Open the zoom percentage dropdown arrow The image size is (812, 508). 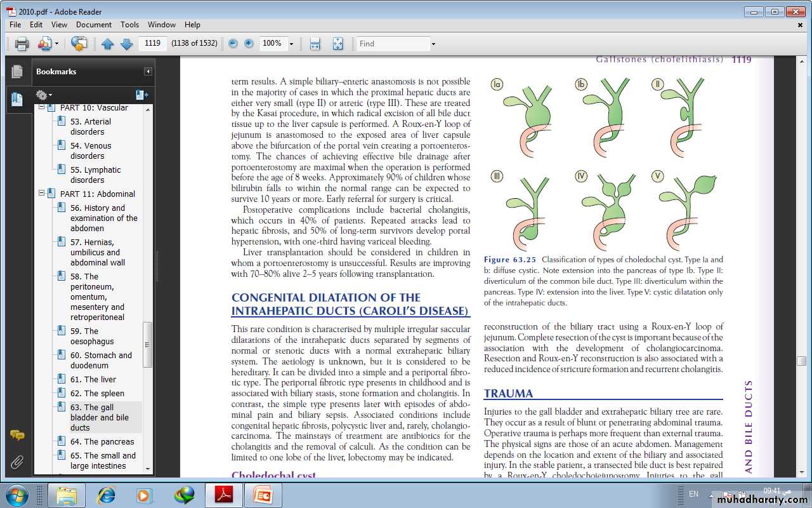291,44
